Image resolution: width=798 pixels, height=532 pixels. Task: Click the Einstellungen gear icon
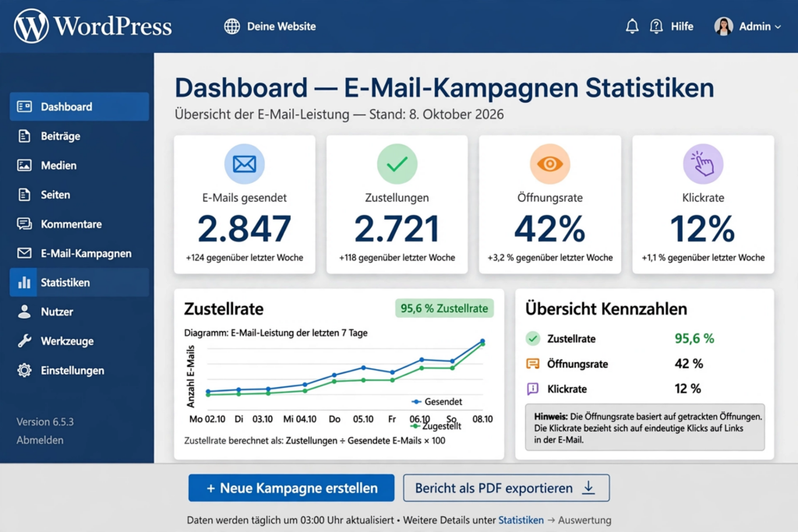[24, 370]
